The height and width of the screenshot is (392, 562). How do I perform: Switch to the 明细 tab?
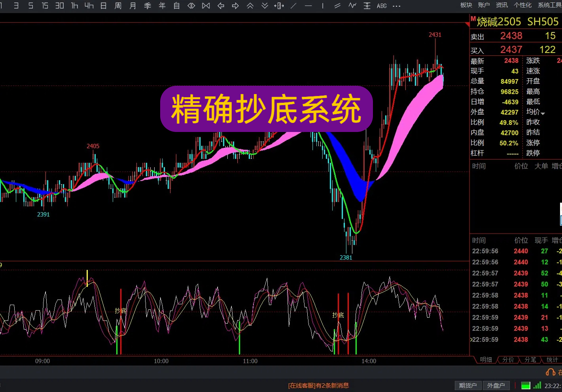tap(486, 360)
